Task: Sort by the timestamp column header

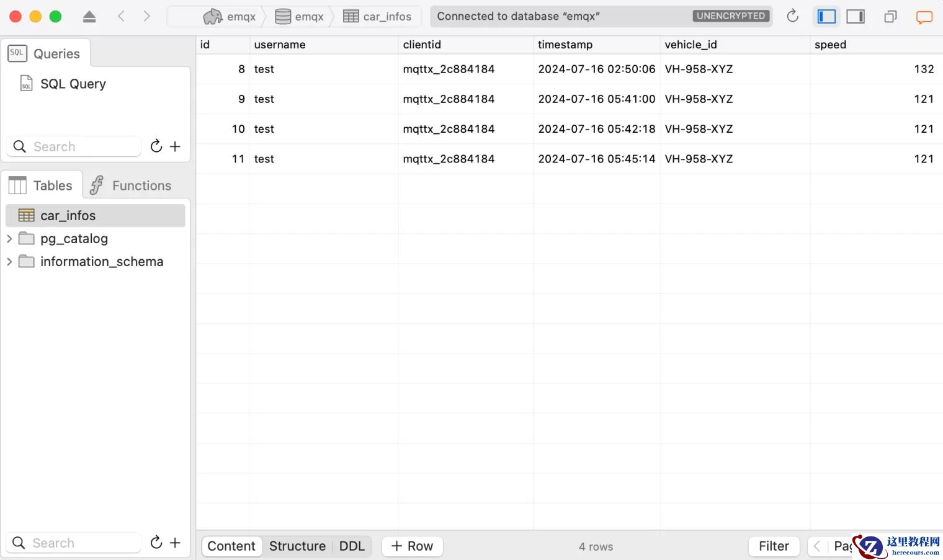Action: pyautogui.click(x=597, y=45)
